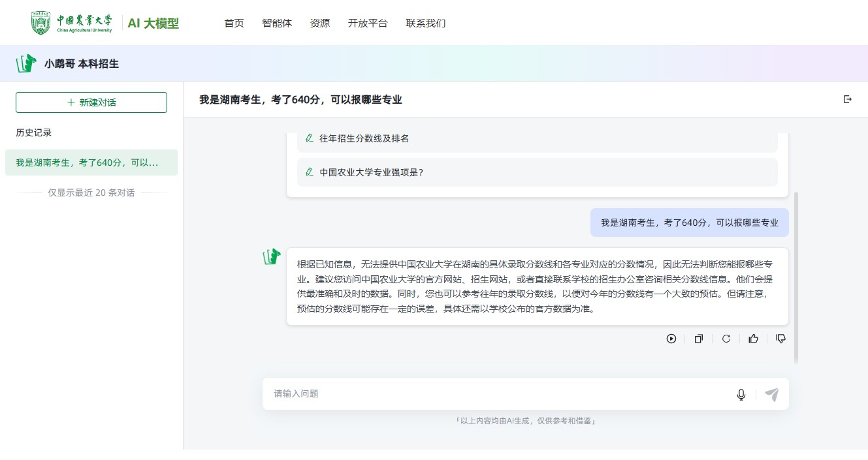Copy the answer text

pyautogui.click(x=699, y=339)
